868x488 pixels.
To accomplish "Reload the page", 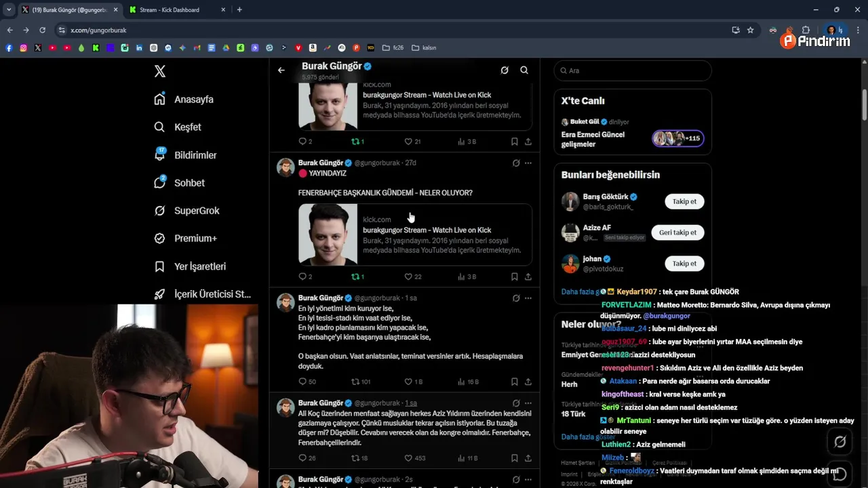I will (x=42, y=30).
